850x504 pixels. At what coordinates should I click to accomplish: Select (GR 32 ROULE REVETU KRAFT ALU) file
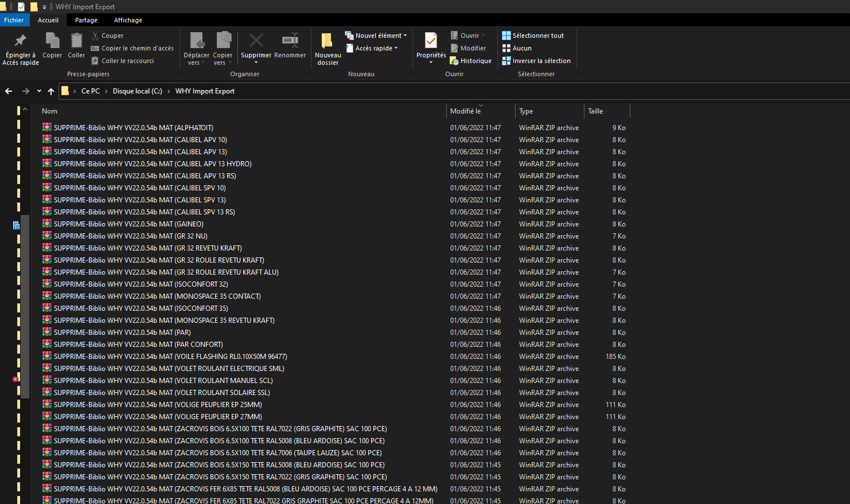coord(166,272)
